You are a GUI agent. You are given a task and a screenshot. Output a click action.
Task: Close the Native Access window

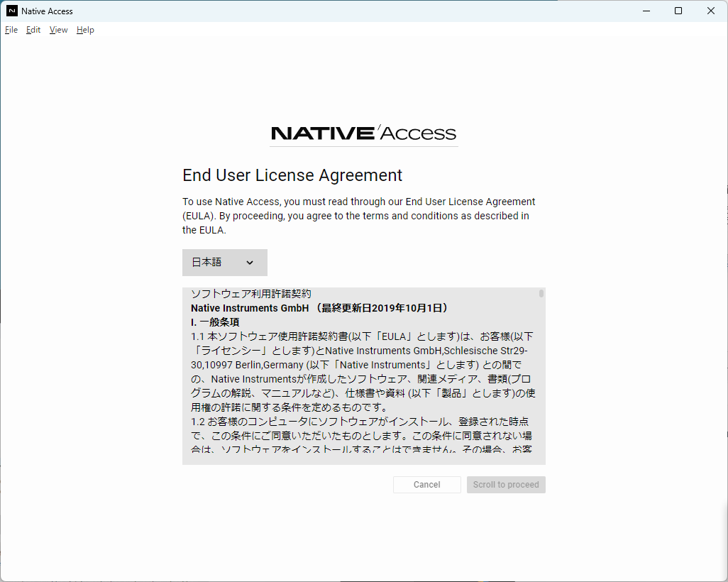711,11
